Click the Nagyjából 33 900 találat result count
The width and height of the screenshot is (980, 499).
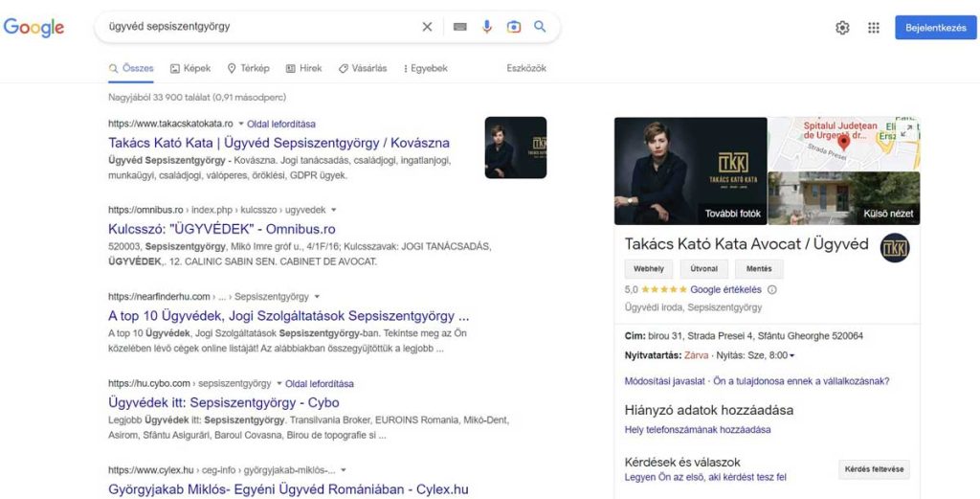[197, 97]
